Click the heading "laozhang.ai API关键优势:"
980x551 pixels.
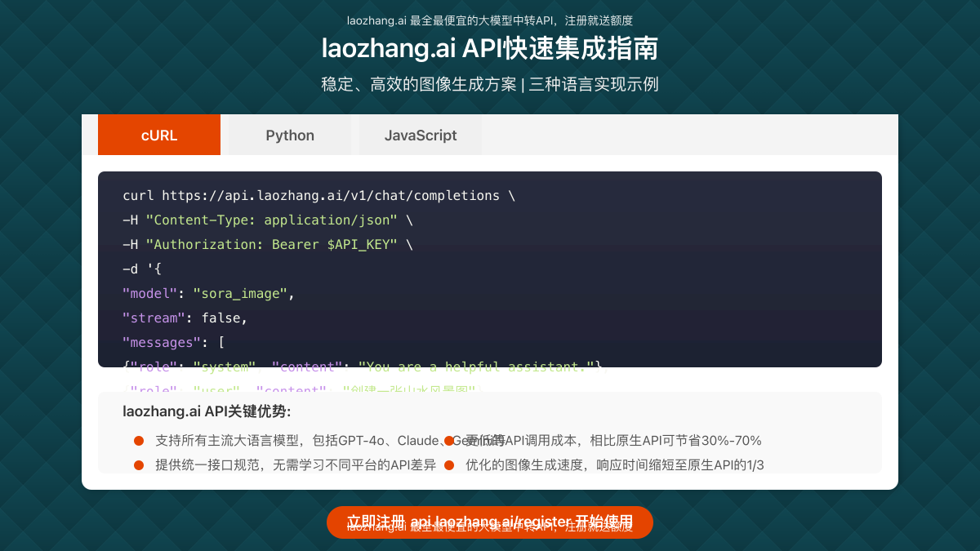pos(207,411)
